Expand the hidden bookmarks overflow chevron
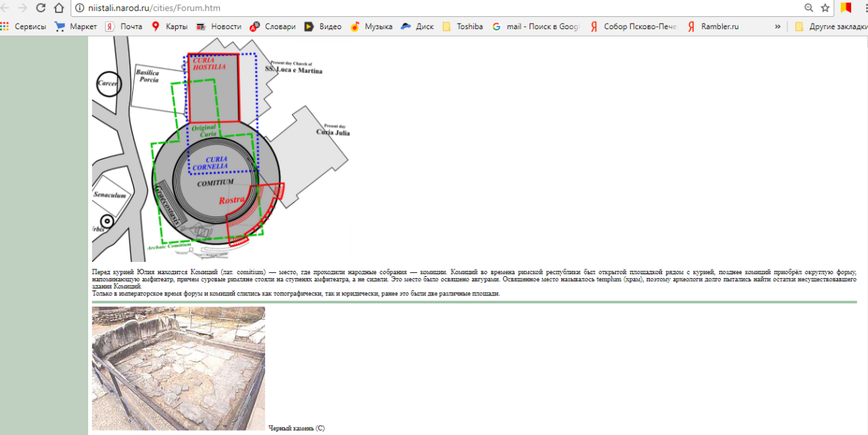This screenshot has width=868, height=435. [x=777, y=26]
